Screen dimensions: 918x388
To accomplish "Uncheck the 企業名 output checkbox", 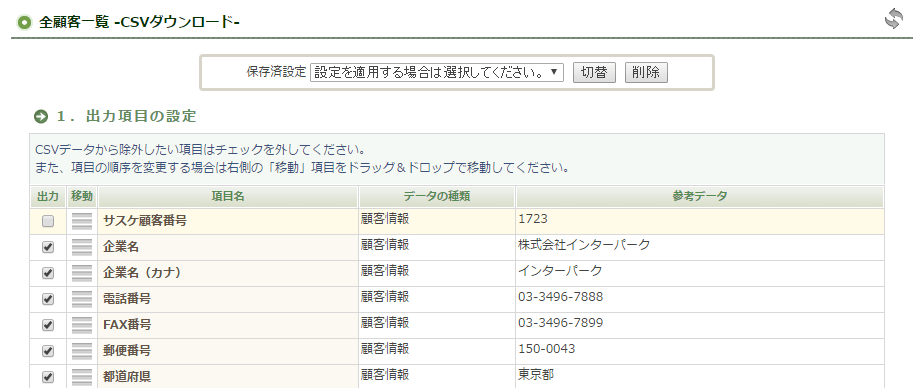I will coord(48,247).
